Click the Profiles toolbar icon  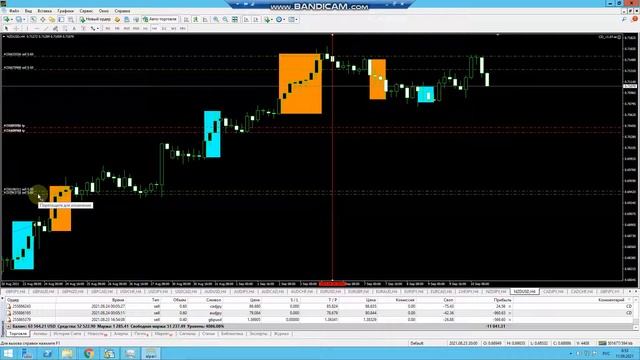(x=18, y=19)
